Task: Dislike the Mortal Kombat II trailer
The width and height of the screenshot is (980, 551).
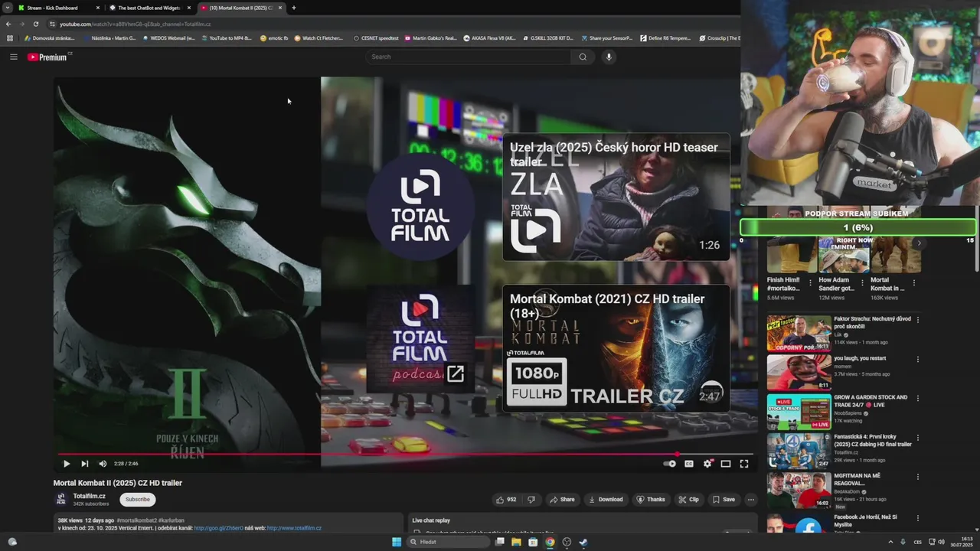Action: pos(531,500)
